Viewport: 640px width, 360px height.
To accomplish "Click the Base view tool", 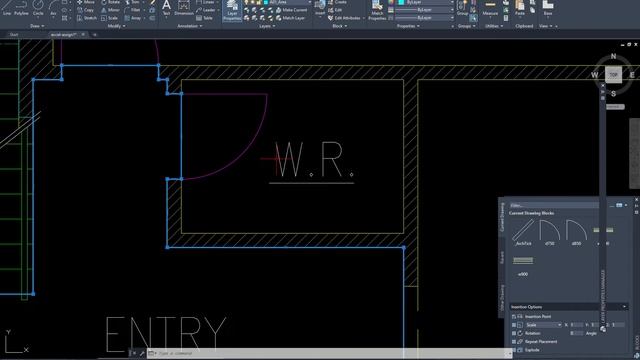I will (x=548, y=8).
